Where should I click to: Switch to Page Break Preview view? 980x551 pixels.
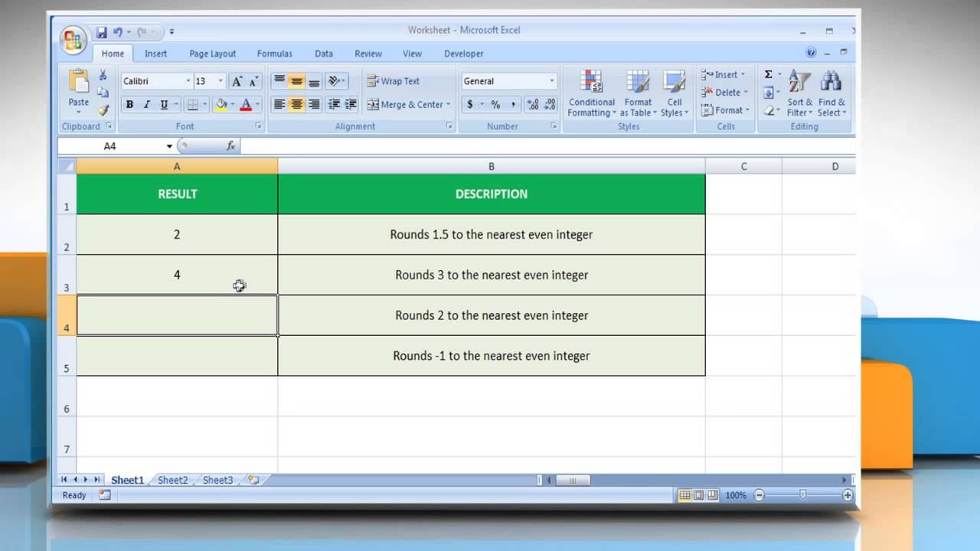pyautogui.click(x=713, y=495)
